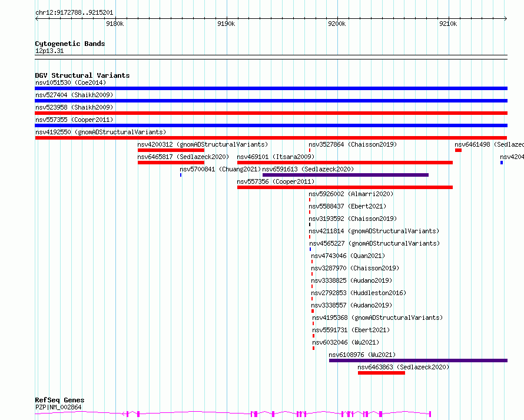Screen dimensions: 524x420
Task: Click the nsv6032046 (Wu2021) label
Action: [346, 342]
